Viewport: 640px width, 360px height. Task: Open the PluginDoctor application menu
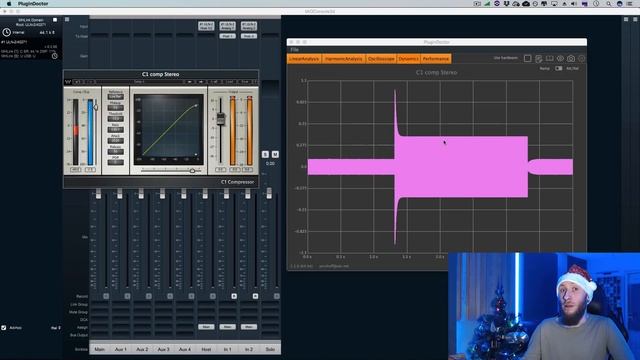coord(33,4)
